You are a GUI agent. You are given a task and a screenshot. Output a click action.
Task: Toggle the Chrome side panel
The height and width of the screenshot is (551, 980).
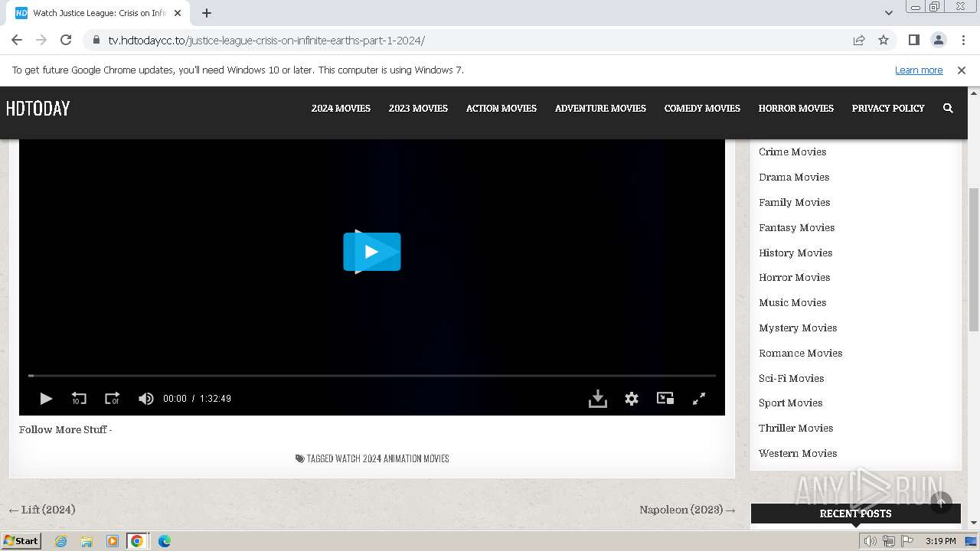pos(914,40)
